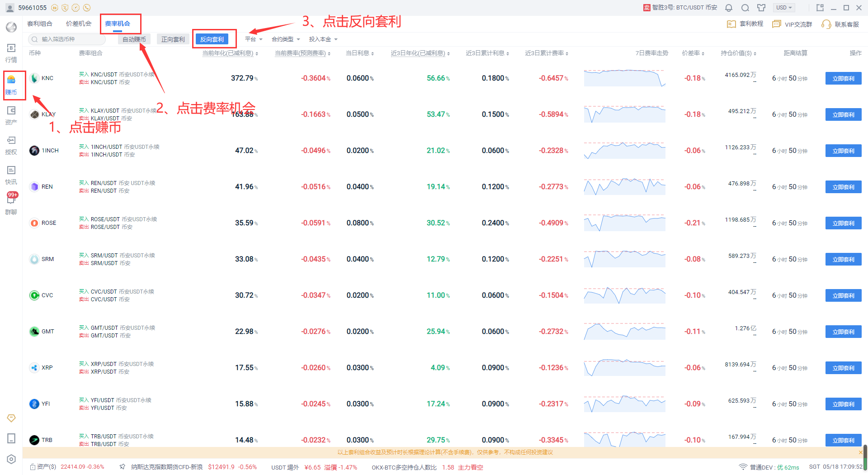Switch to the 价差机会 tab
This screenshot has height=475, width=868.
[x=79, y=24]
